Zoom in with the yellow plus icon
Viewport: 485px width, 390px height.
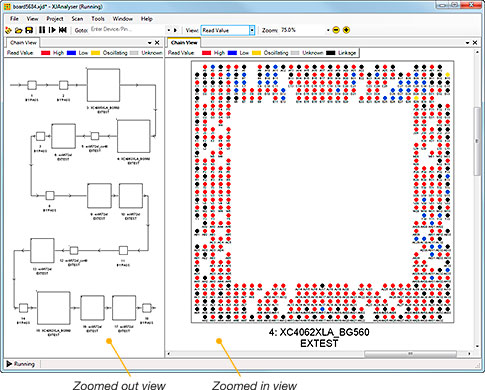pyautogui.click(x=346, y=30)
